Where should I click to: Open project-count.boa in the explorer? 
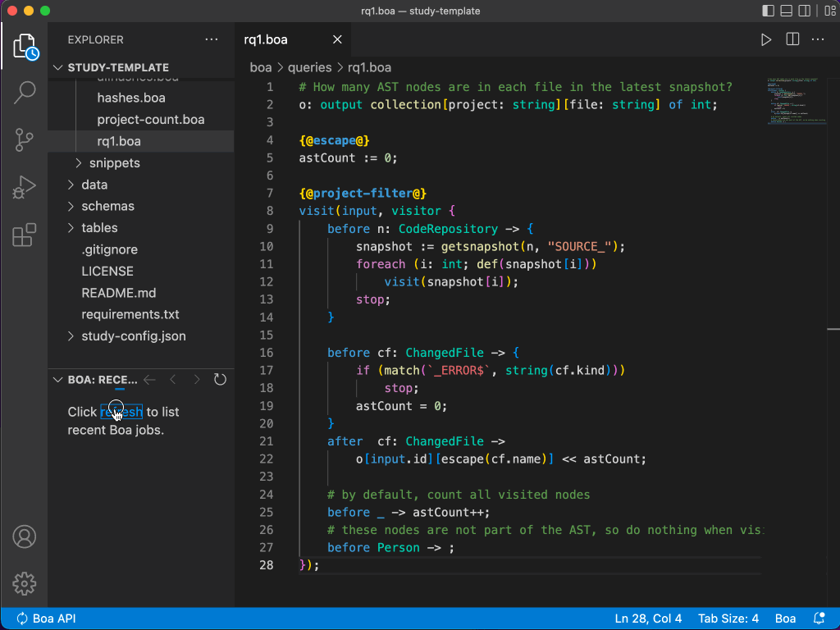(x=151, y=120)
